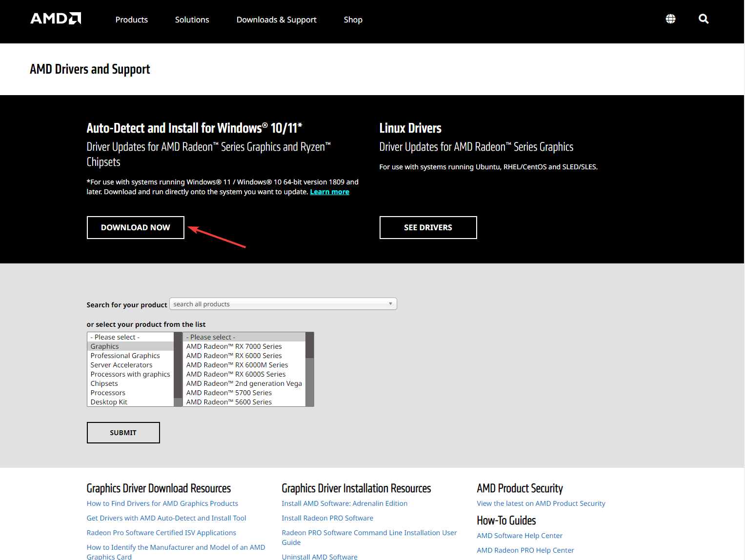Select the category list's Please select row

pyautogui.click(x=130, y=337)
